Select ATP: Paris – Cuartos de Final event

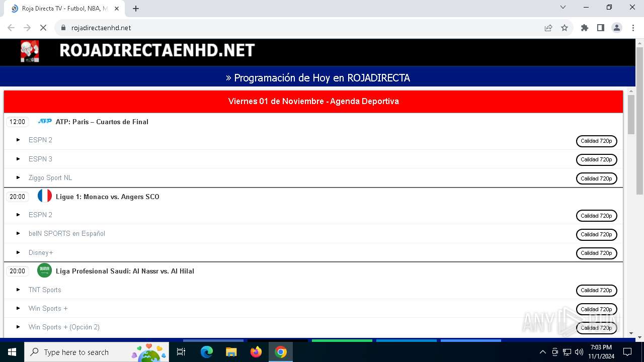[102, 122]
